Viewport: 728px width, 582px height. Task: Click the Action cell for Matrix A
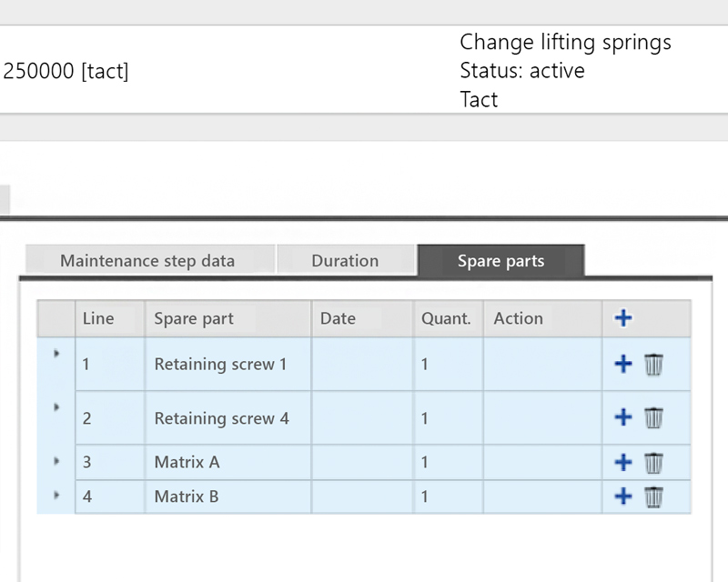coord(541,463)
